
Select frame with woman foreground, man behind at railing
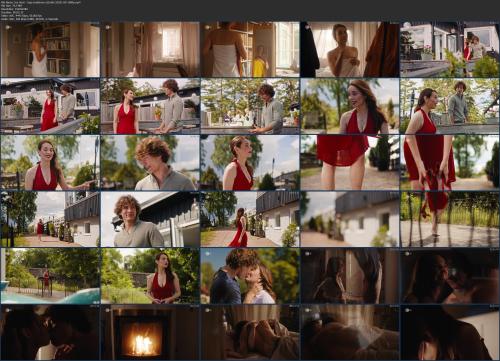[x=450, y=106]
